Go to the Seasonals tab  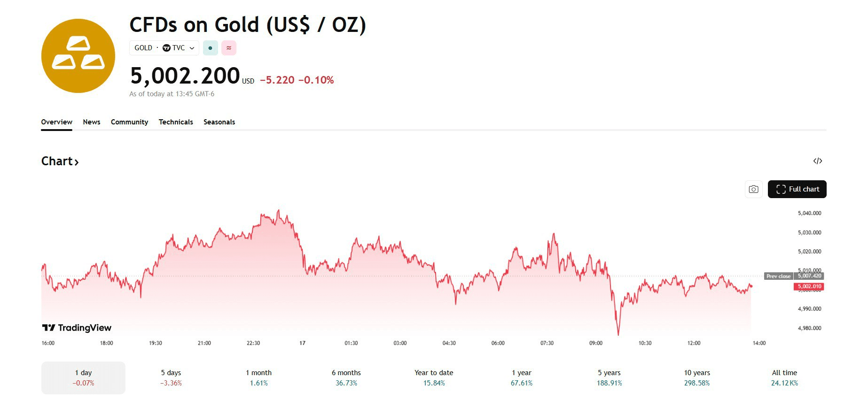[x=219, y=122]
